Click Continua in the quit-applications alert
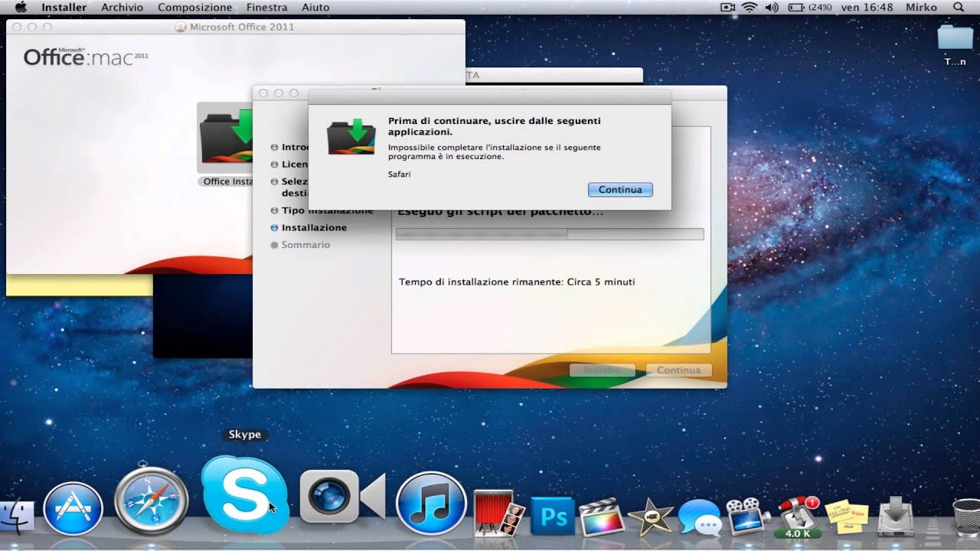The image size is (980, 551). (620, 190)
